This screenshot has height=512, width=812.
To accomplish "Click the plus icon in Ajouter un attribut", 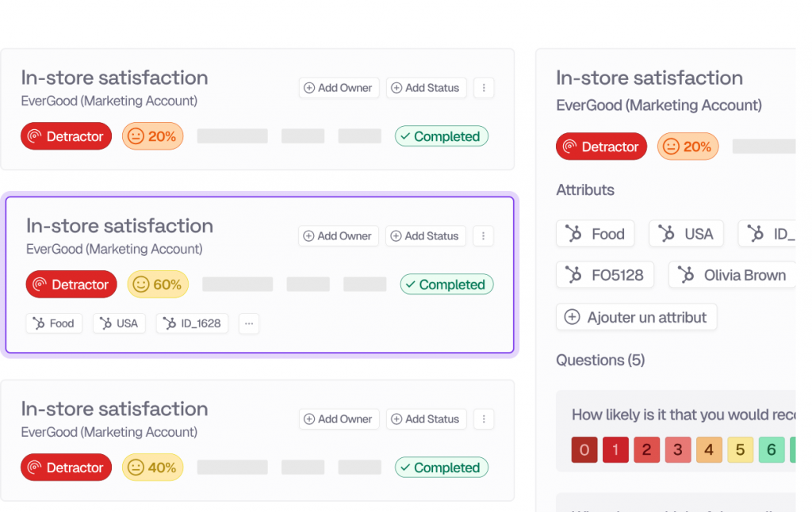I will coord(572,317).
